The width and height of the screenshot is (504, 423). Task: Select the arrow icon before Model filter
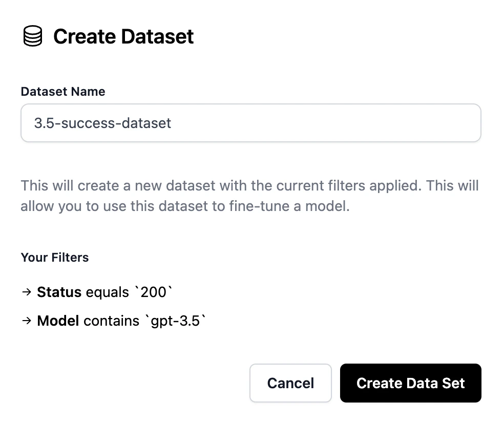[26, 321]
